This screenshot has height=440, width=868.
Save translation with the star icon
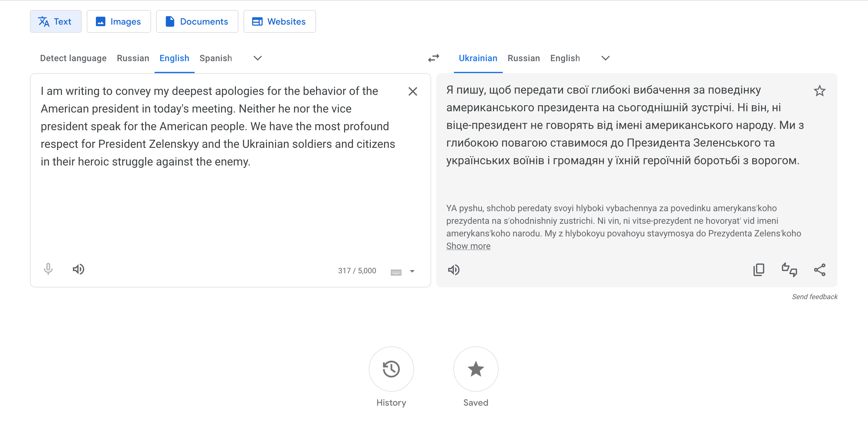click(819, 91)
